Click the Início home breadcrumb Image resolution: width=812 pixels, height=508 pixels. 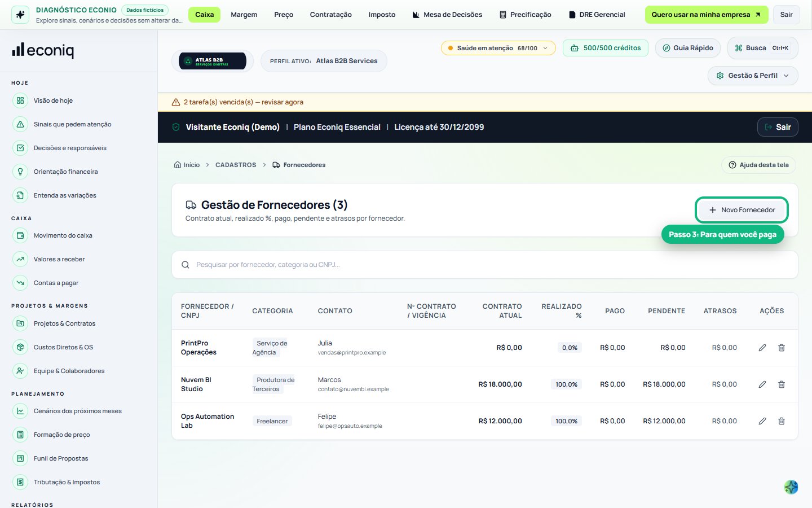[x=187, y=165]
